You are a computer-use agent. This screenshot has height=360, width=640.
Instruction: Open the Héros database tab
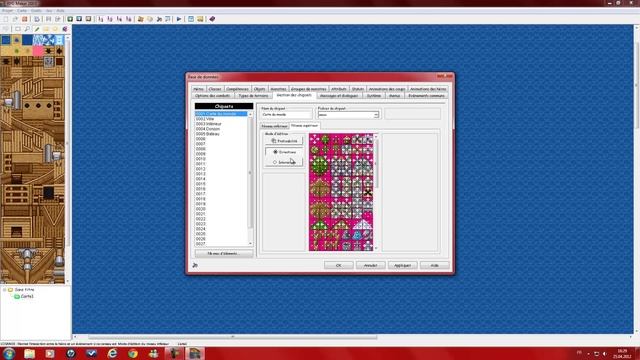[198, 89]
